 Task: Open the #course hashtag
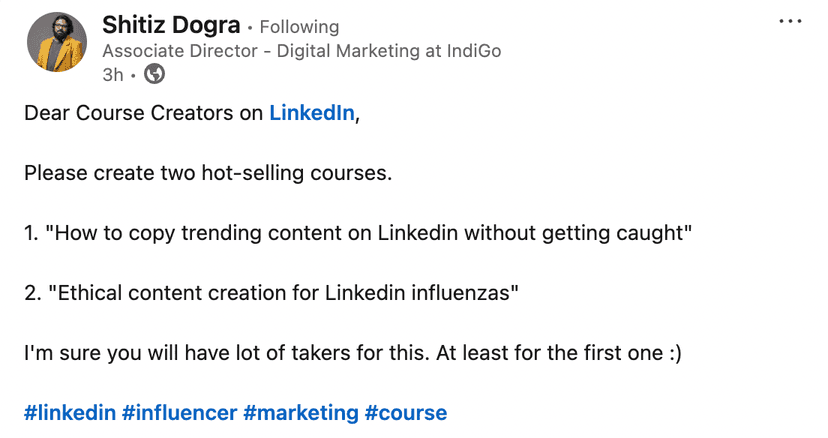tap(406, 412)
